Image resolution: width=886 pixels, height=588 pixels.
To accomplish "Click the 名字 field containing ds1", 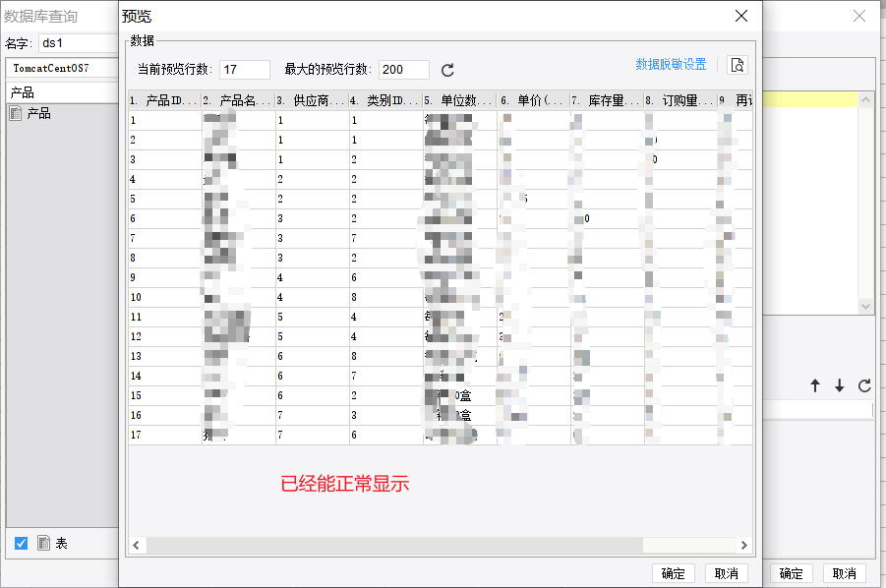I will tap(79, 43).
